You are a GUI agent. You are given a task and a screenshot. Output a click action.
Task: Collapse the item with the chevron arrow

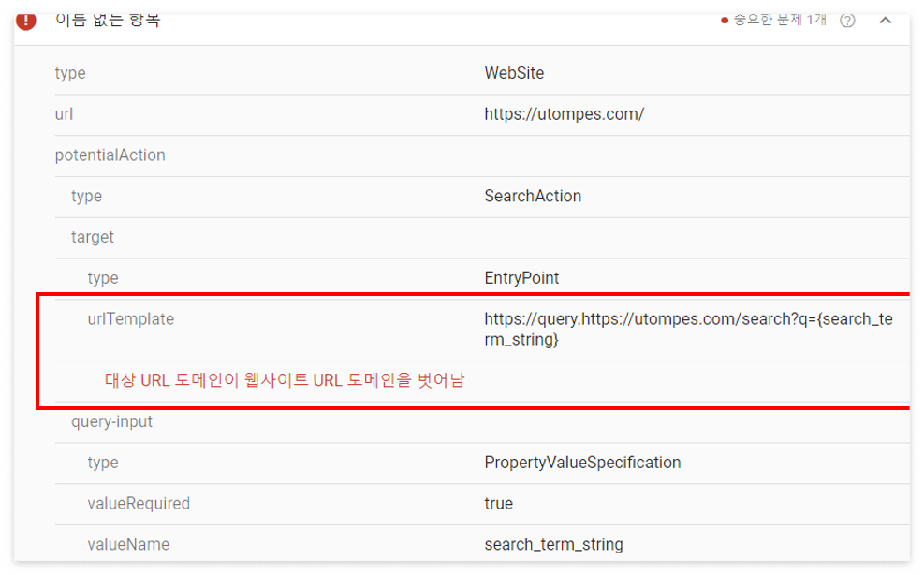[885, 21]
